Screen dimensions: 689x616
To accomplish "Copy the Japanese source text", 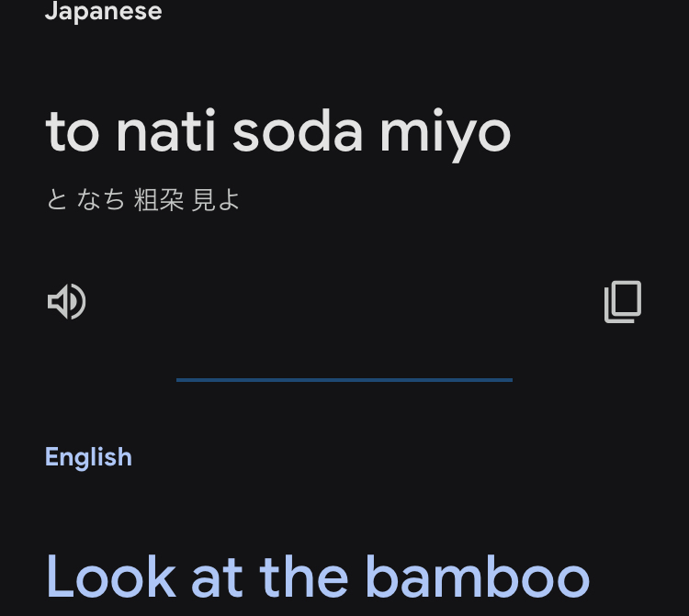I will click(x=623, y=302).
